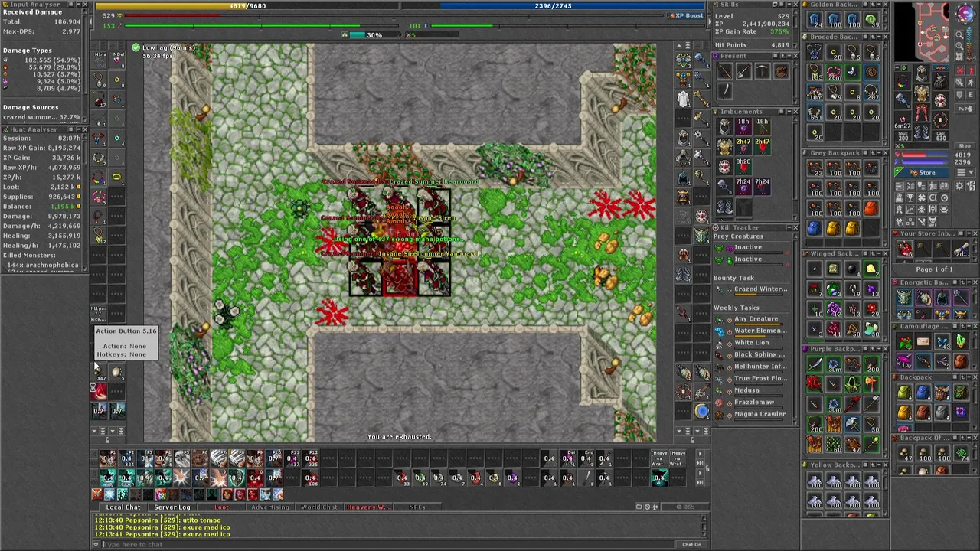Click the Stop button under the equipment
980x551 pixels.
(x=965, y=145)
